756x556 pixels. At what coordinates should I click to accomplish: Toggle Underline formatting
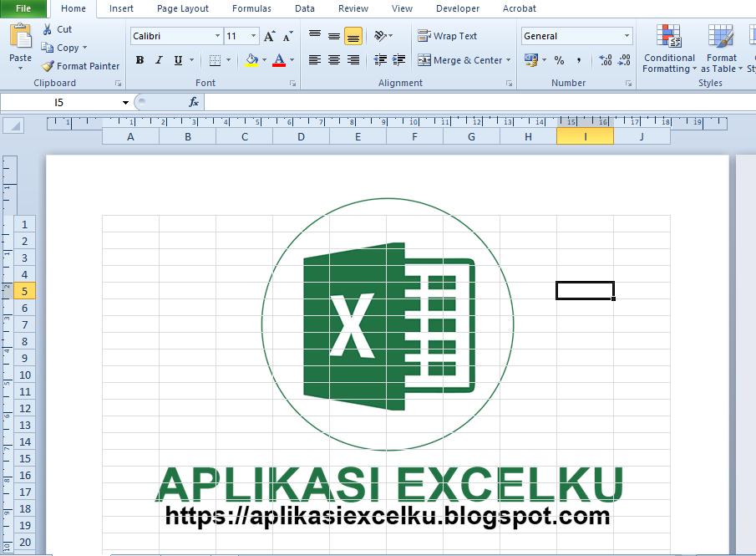pyautogui.click(x=179, y=60)
